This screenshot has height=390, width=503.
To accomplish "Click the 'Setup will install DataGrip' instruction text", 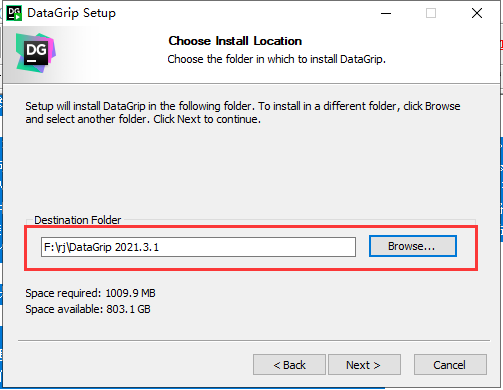I will pos(243,112).
